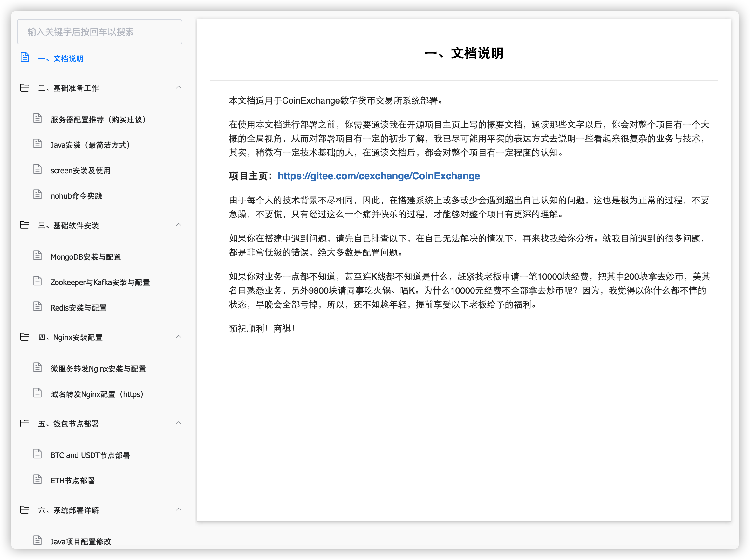Click folder icon beside 六、系统部署详解
Screen dimensions: 750x560
25,510
